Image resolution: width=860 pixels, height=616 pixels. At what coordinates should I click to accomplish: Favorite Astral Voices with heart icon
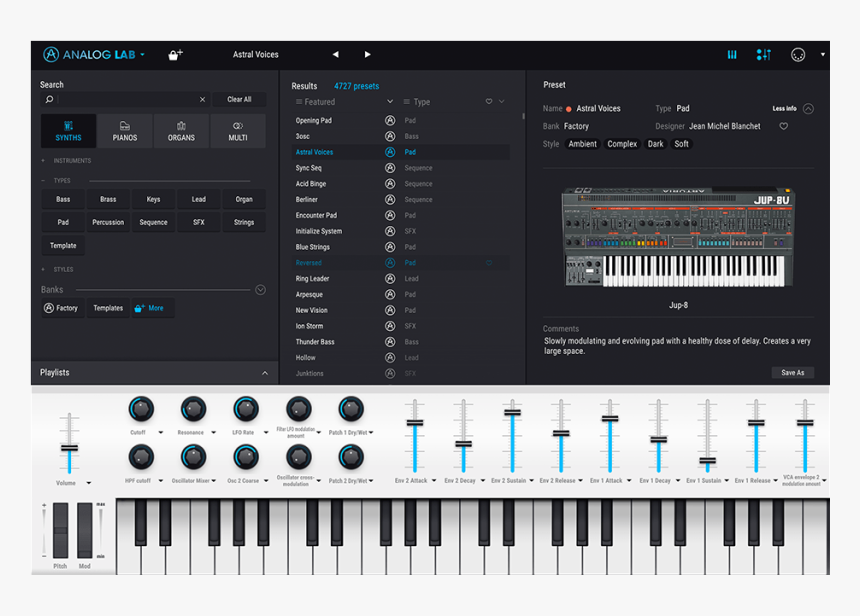point(784,126)
